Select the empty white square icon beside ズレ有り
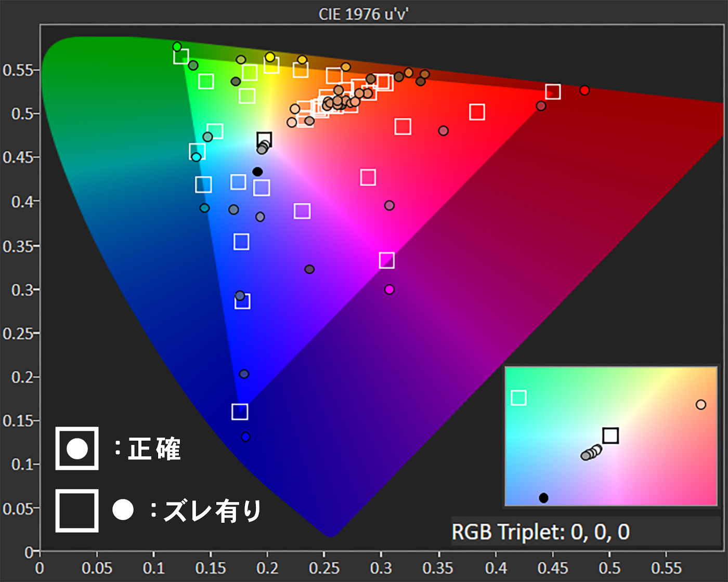The width and height of the screenshot is (728, 582). 76,512
